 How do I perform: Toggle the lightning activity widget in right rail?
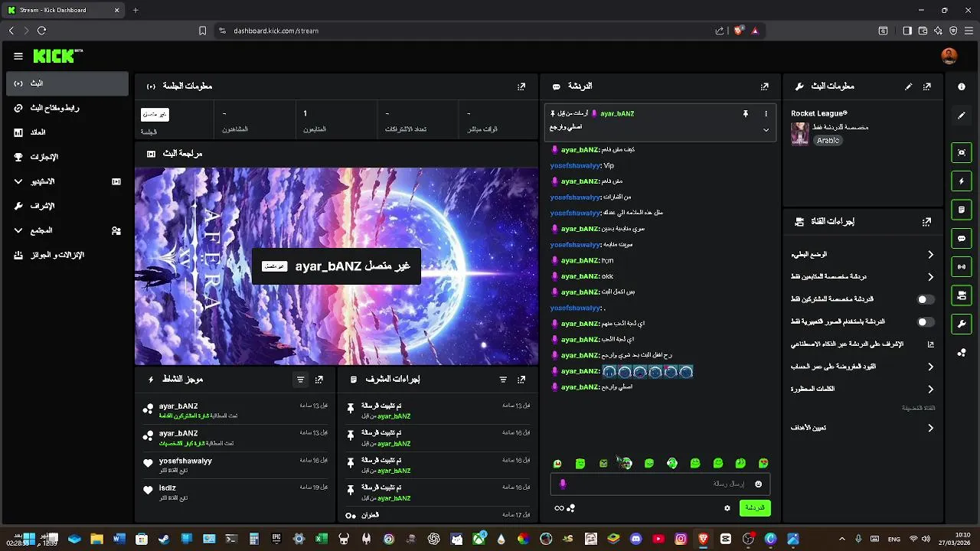click(x=962, y=181)
